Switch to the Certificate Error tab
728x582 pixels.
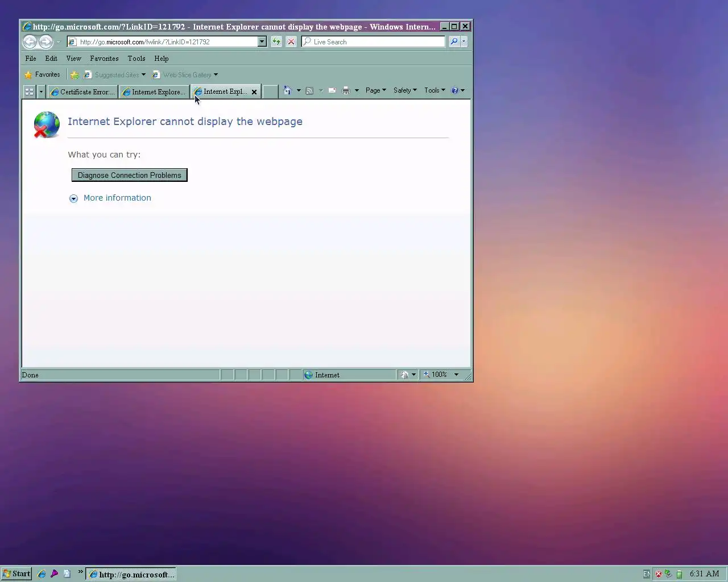83,92
